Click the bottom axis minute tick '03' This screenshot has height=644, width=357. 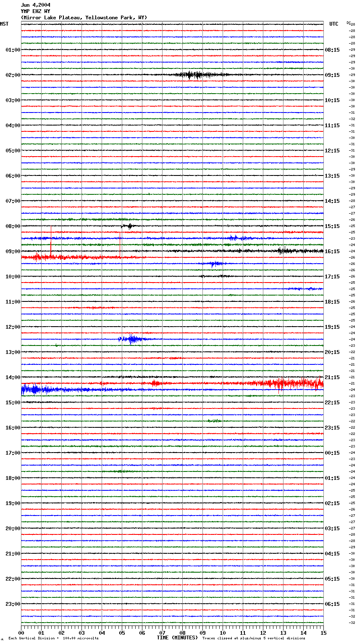[81, 633]
